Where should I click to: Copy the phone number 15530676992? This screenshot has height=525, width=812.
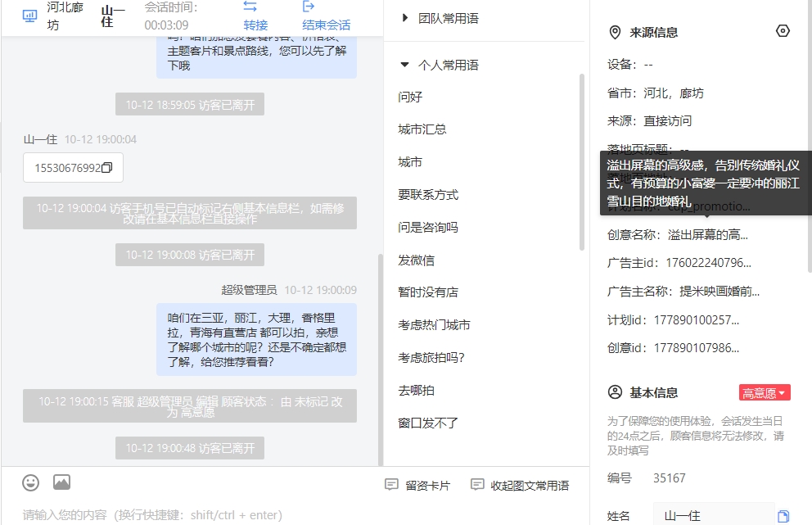(x=106, y=167)
